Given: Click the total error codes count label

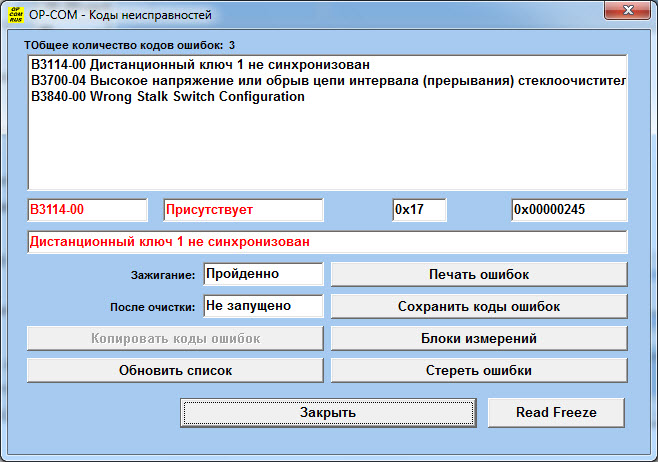Looking at the screenshot, I should pos(129,45).
